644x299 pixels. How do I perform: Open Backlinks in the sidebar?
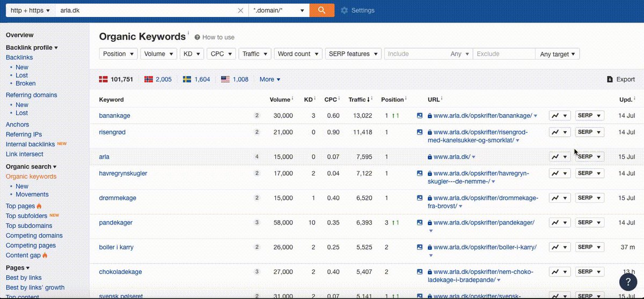point(19,57)
